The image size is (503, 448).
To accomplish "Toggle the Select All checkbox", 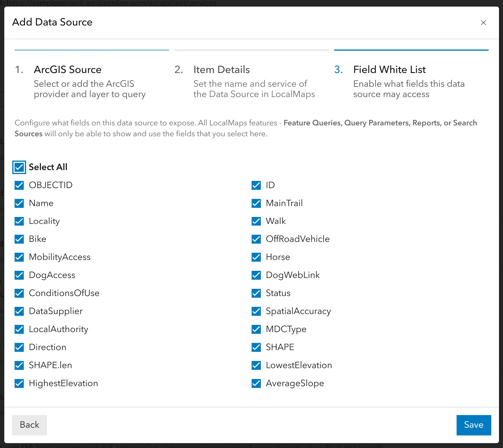I will 19,167.
